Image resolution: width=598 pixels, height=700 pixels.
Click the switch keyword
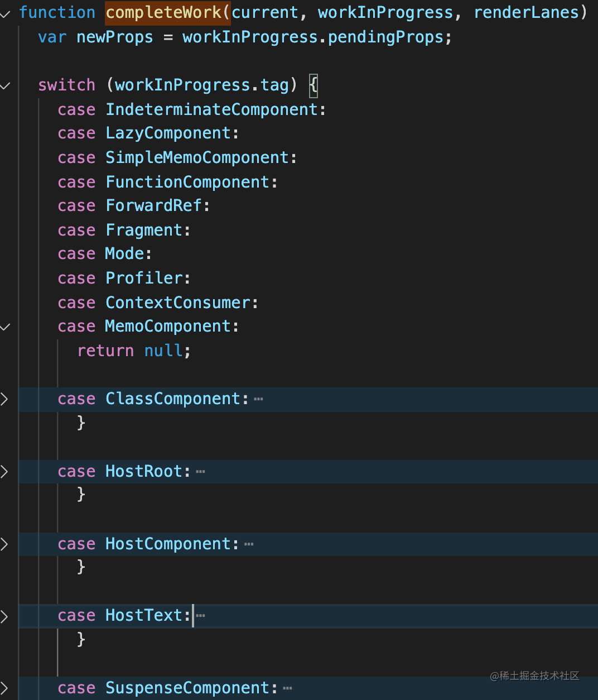(x=67, y=85)
